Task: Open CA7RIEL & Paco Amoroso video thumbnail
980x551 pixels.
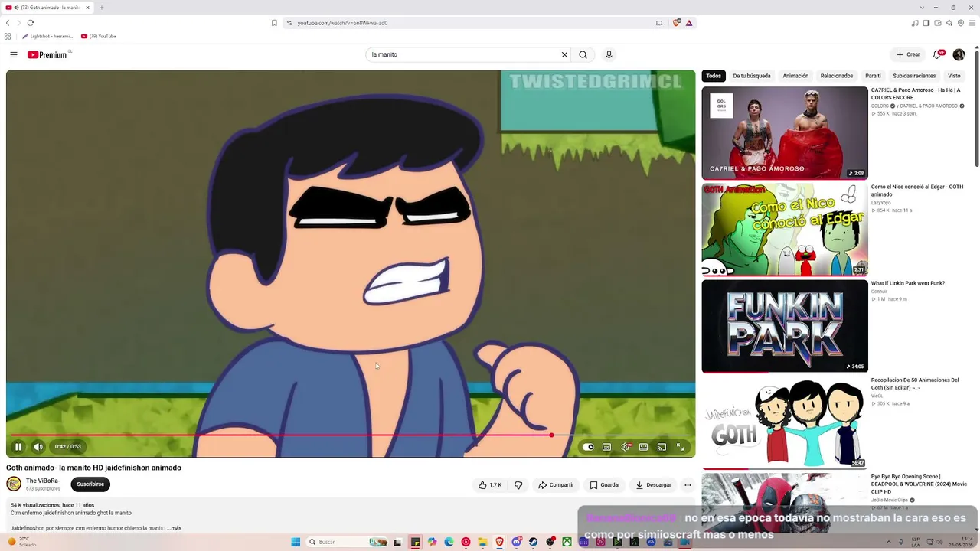Action: point(785,132)
